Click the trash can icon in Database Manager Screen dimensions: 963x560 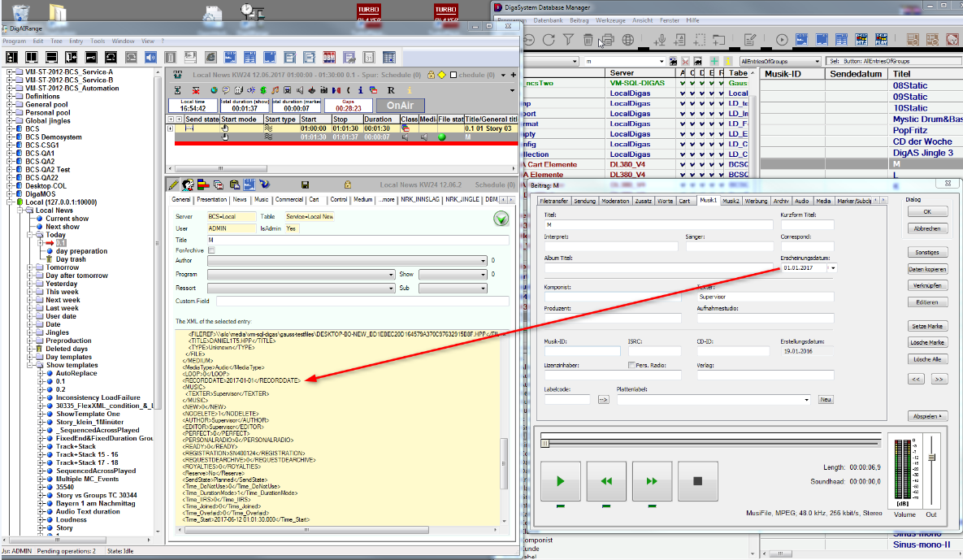tap(588, 40)
